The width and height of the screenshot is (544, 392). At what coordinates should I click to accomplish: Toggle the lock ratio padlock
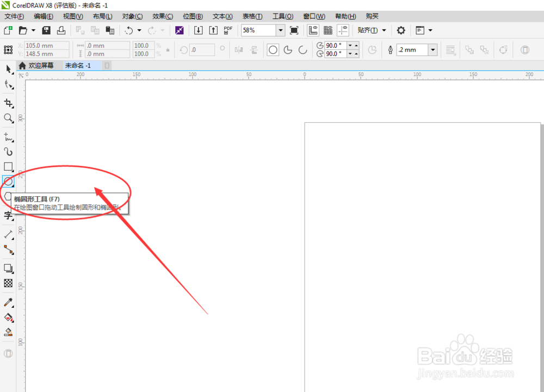[x=168, y=49]
